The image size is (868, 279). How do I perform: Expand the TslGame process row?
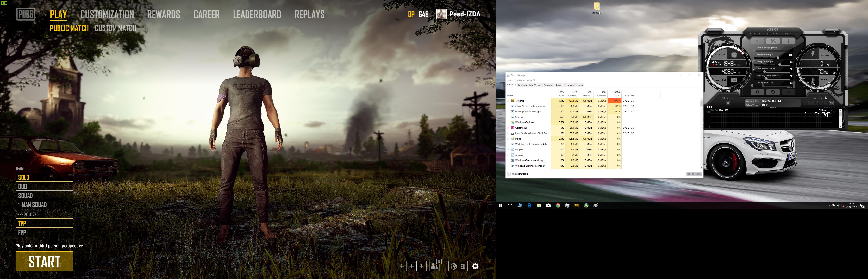click(508, 101)
